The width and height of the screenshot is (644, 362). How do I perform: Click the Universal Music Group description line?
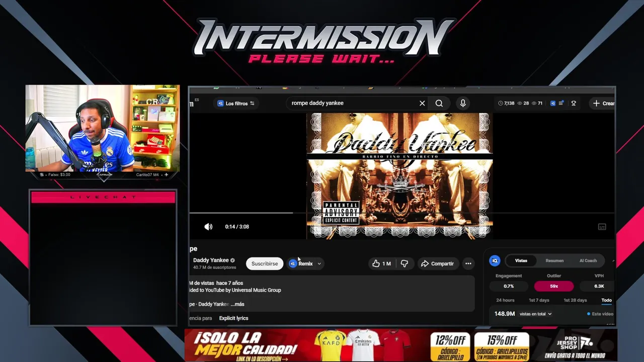pos(235,290)
